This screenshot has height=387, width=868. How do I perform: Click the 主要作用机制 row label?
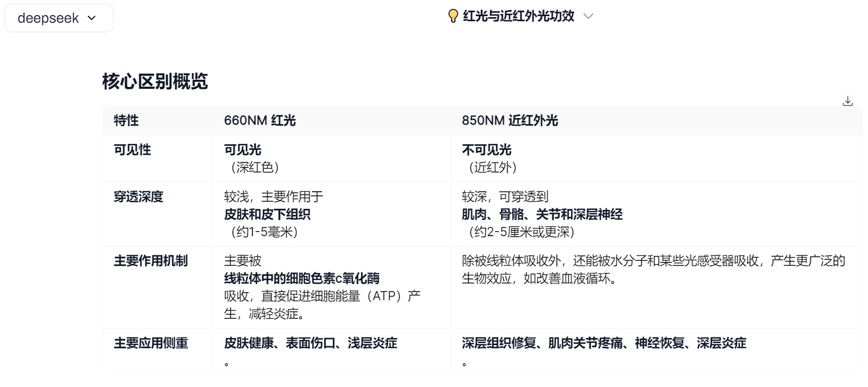[151, 261]
